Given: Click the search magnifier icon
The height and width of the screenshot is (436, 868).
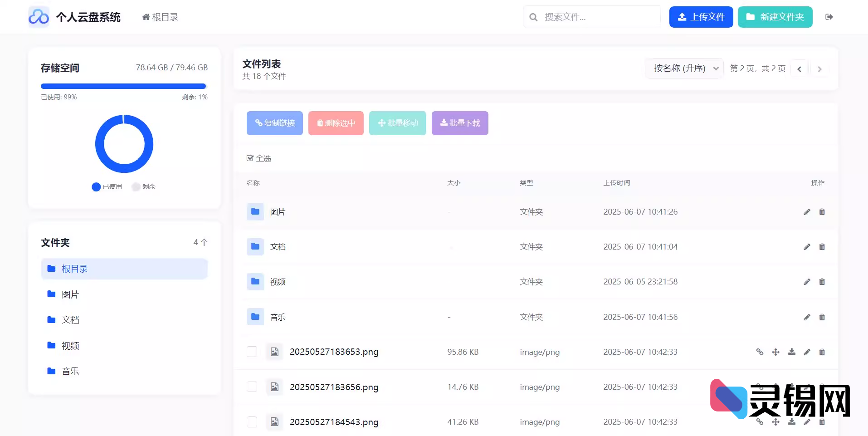Looking at the screenshot, I should coord(534,17).
